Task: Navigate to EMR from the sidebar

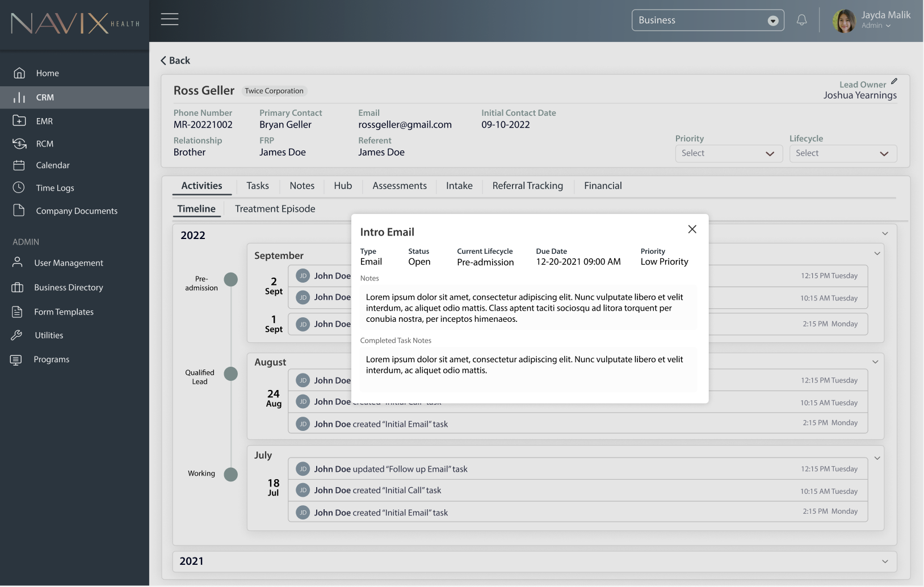Action: pyautogui.click(x=45, y=120)
